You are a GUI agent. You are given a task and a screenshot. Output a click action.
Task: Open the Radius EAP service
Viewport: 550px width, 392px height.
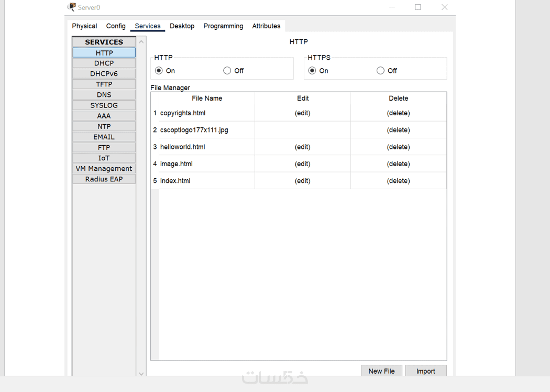(104, 179)
